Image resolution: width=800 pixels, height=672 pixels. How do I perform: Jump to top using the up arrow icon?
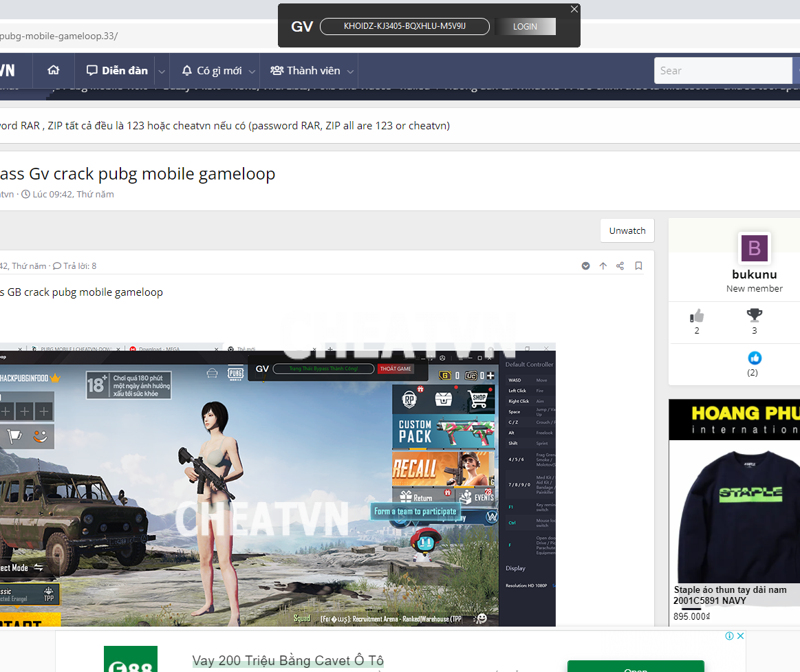603,266
